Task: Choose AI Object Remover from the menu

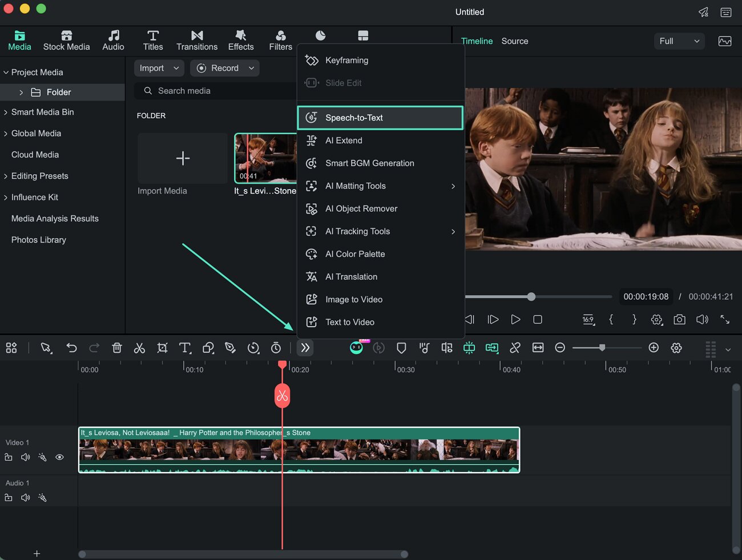Action: [380, 209]
